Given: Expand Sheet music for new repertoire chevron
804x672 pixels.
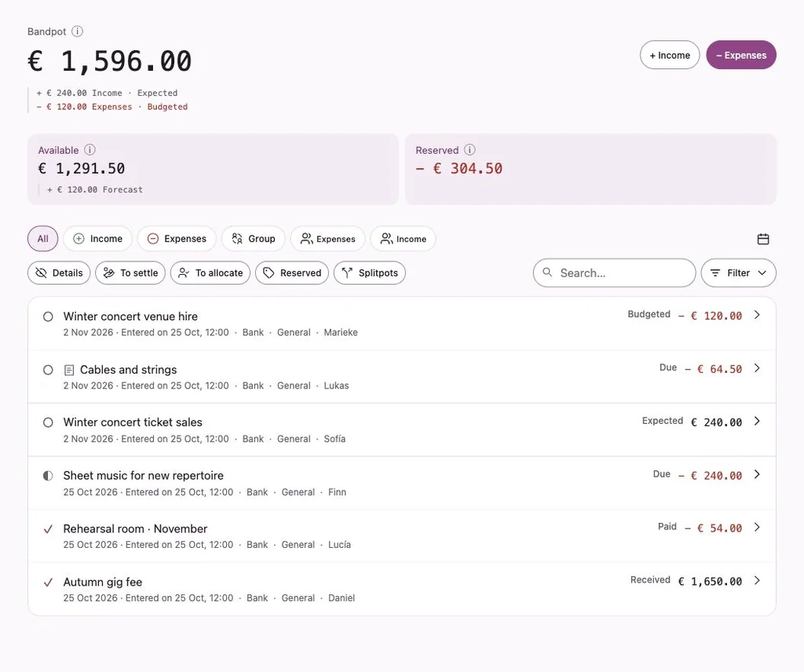Looking at the screenshot, I should coord(757,475).
